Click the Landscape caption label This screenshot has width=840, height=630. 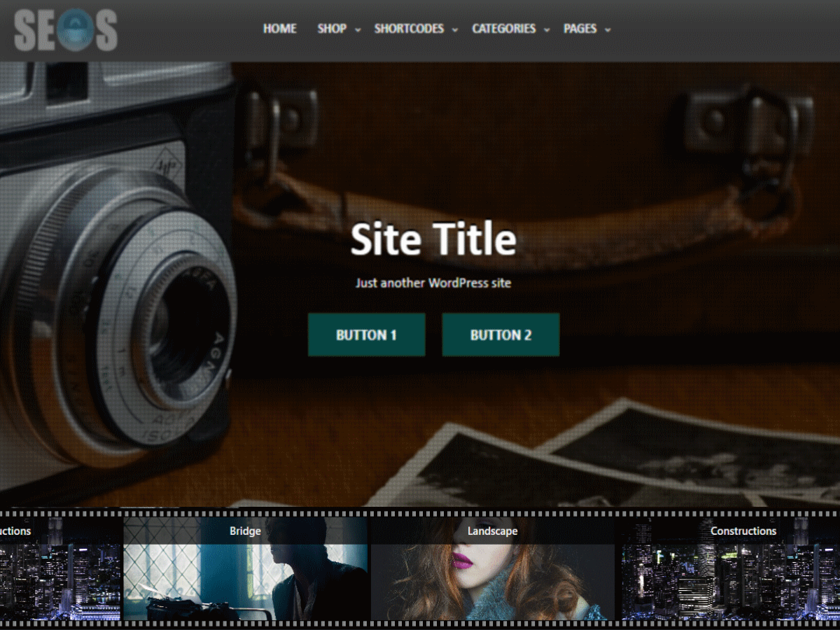[x=493, y=531]
